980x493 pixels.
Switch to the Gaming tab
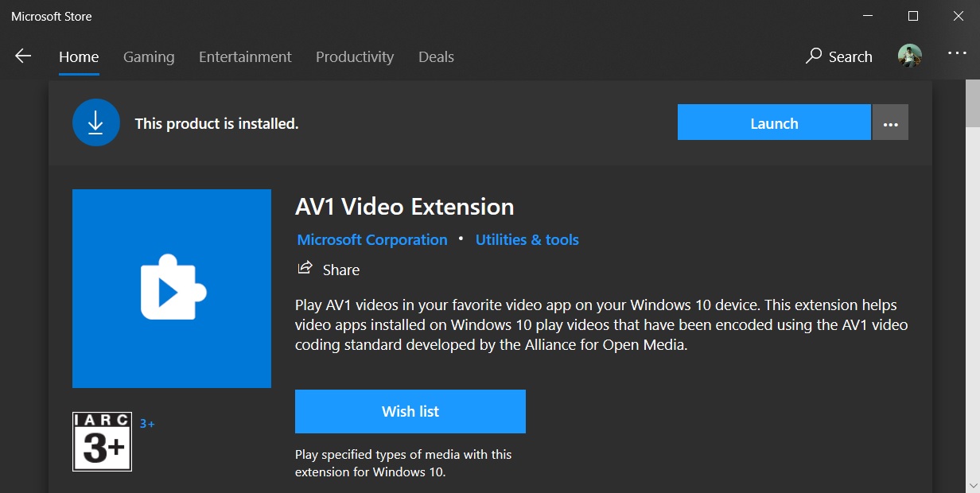coord(149,57)
